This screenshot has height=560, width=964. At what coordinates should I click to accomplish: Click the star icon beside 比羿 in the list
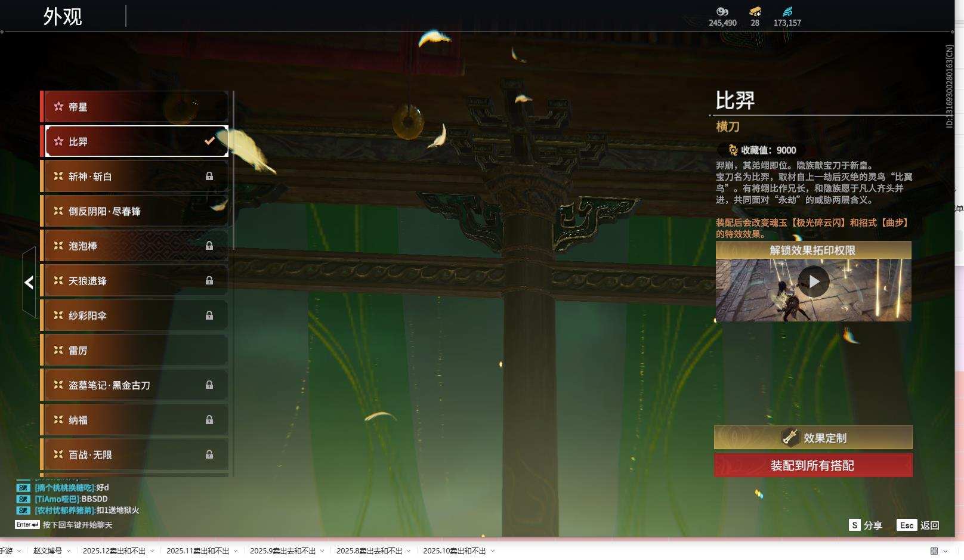[x=58, y=141]
